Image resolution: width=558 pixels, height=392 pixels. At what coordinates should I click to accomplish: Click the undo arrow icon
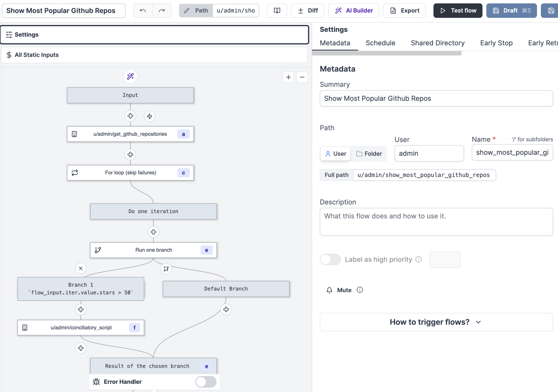pos(143,11)
